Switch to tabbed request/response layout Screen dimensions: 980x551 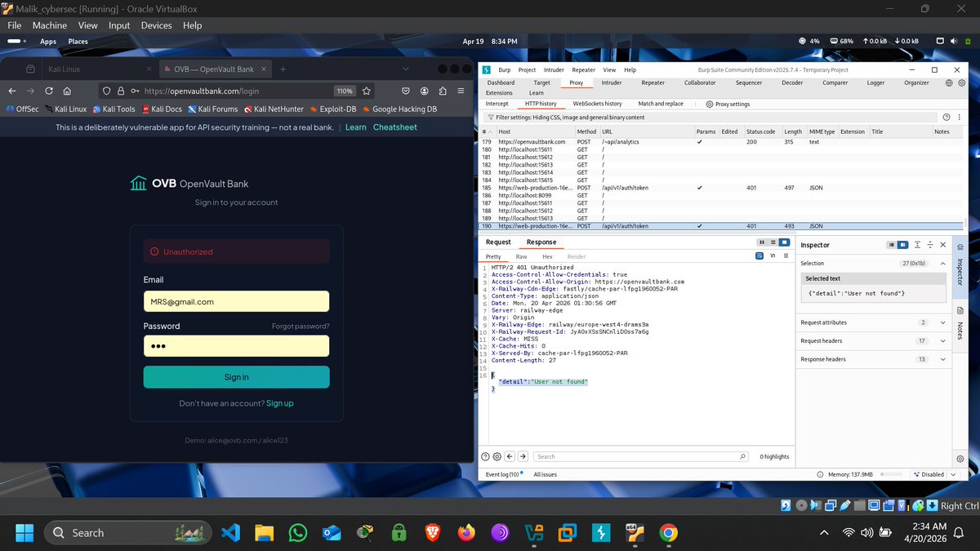click(784, 242)
